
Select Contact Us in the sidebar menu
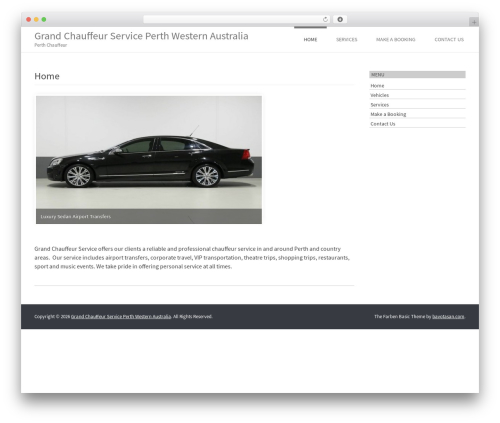point(383,124)
